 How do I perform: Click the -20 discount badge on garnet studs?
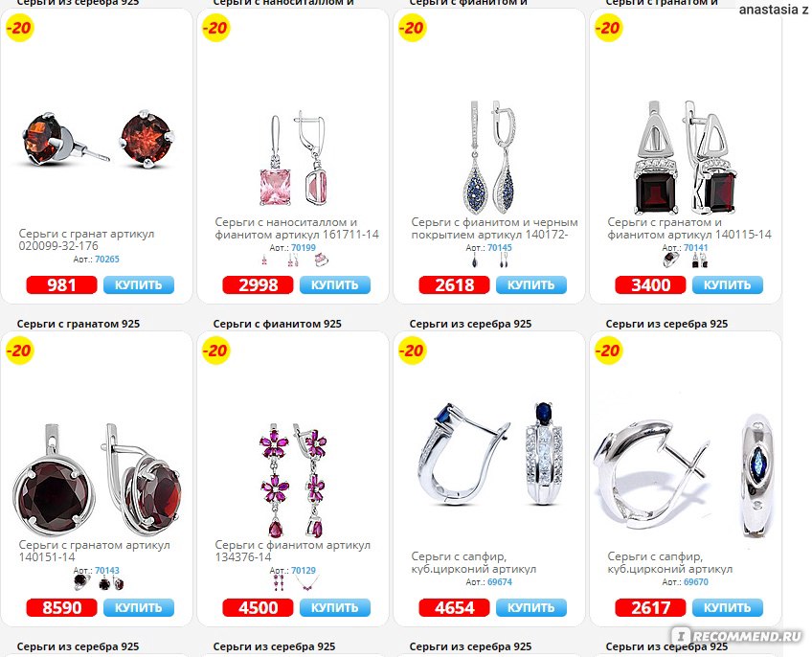pos(19,28)
